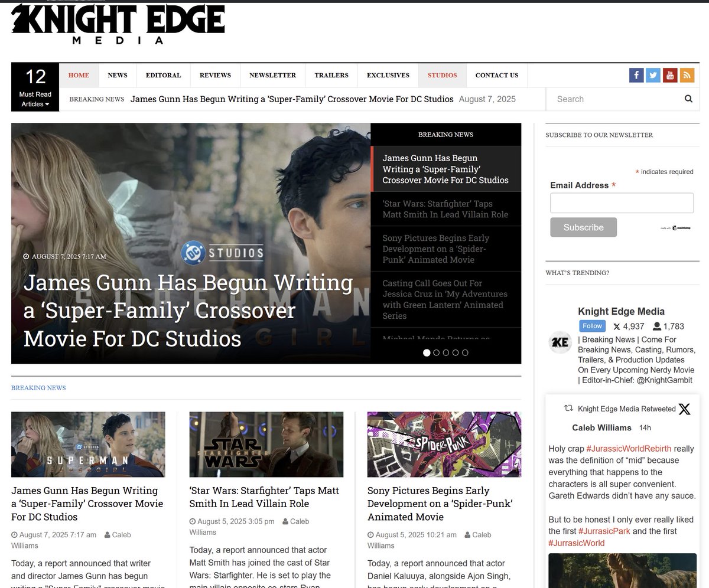Viewport: 709px width, 588px height.
Task: Click the DC Studios logo on hero image
Action: point(222,253)
